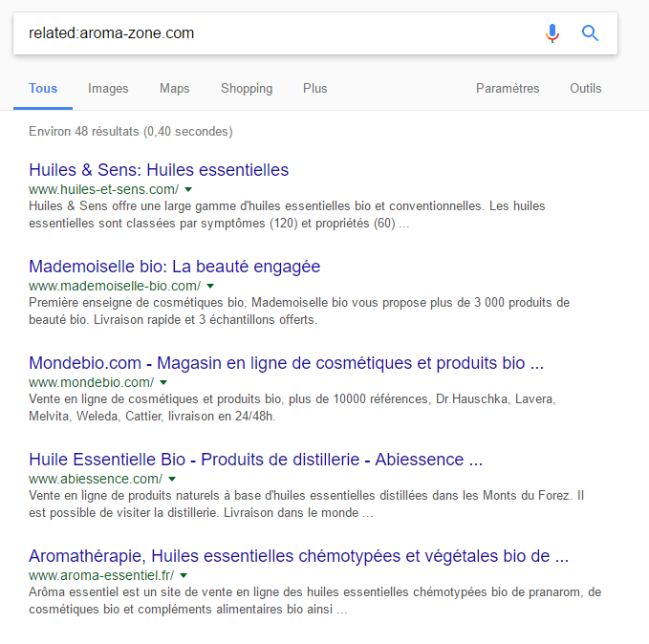
Task: Open the Plus menu
Action: click(315, 89)
